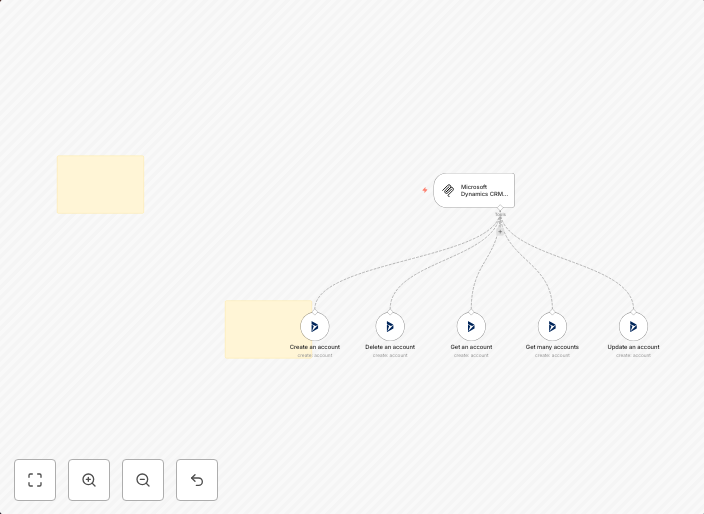Select the Update an account node icon
Viewport: 704px width, 514px height.
click(x=633, y=326)
